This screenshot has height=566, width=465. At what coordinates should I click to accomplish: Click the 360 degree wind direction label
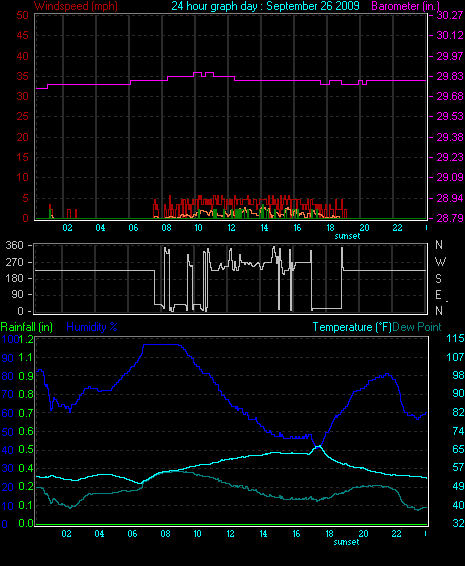14,245
